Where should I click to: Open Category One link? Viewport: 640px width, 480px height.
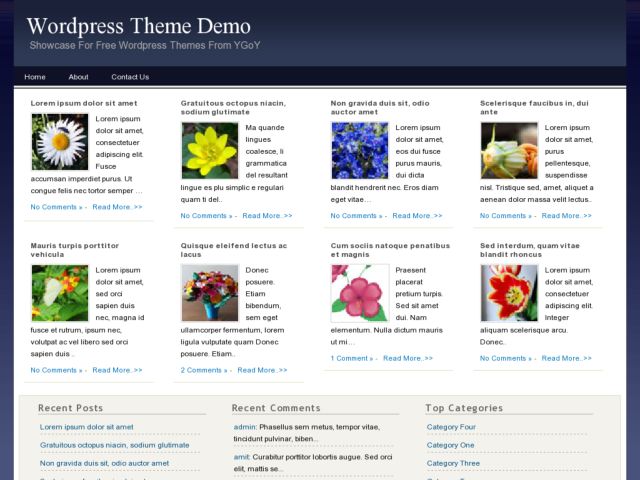coord(450,445)
